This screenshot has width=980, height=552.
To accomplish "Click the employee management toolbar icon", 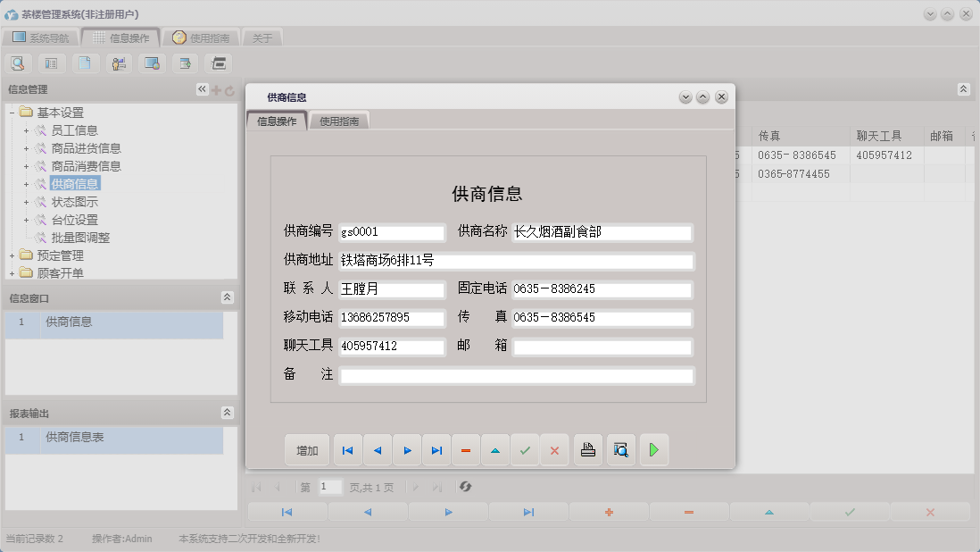I will point(118,63).
